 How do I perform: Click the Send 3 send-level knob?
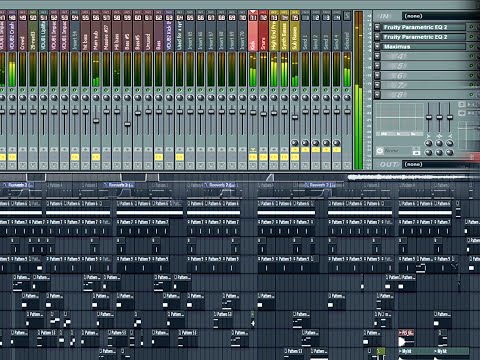tap(326, 143)
